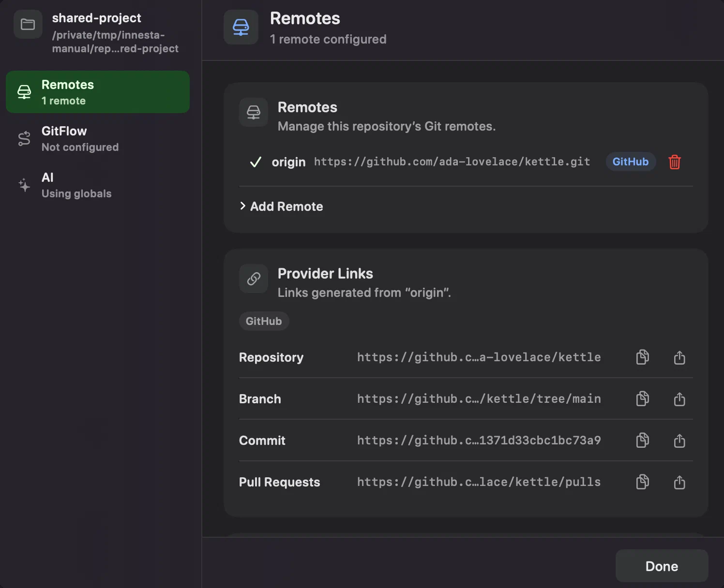Image resolution: width=724 pixels, height=588 pixels.
Task: Click the Provider Links chain icon
Action: click(x=254, y=279)
